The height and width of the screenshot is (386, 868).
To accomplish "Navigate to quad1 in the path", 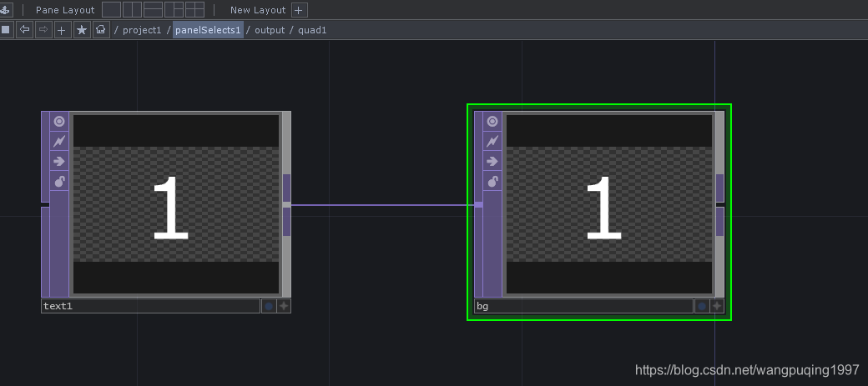I will coord(312,30).
